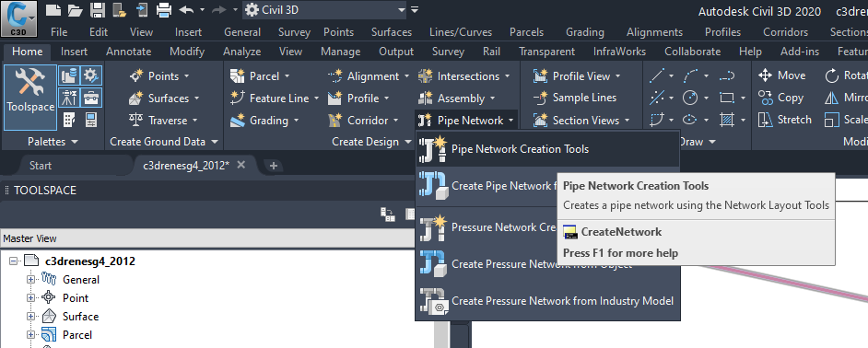Open the Corridors menu in menu bar
The image size is (868, 348).
(785, 32)
